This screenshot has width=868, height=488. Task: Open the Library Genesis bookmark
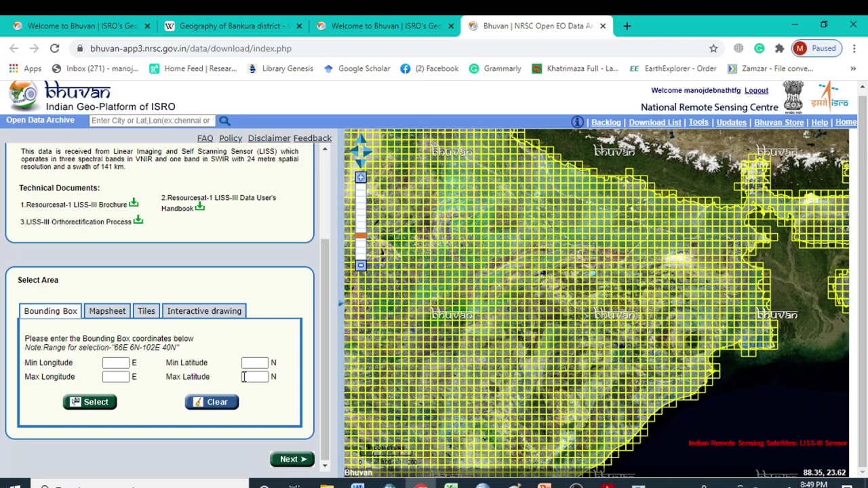coord(280,68)
